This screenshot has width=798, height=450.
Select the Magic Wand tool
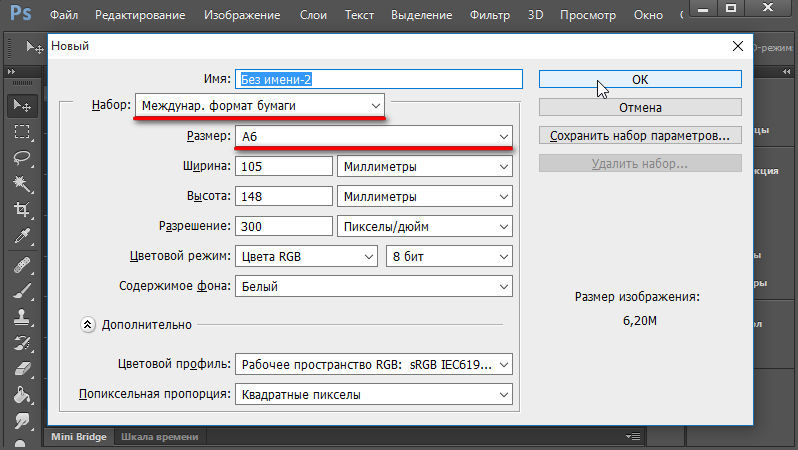tap(22, 184)
